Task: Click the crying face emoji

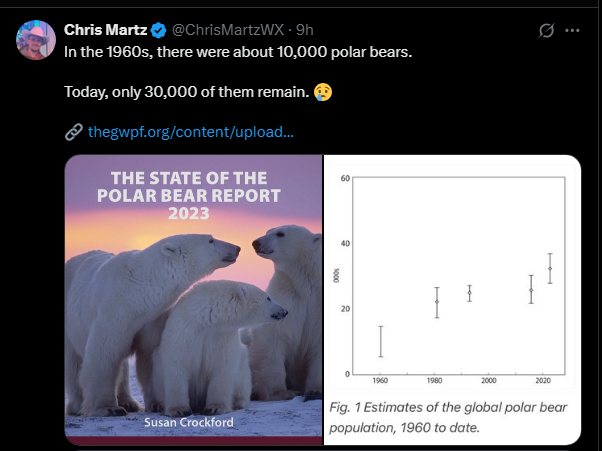Action: [323, 92]
